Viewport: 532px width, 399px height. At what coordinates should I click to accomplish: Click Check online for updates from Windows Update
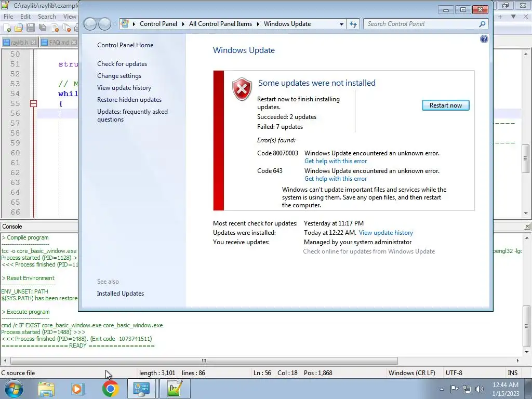click(369, 251)
